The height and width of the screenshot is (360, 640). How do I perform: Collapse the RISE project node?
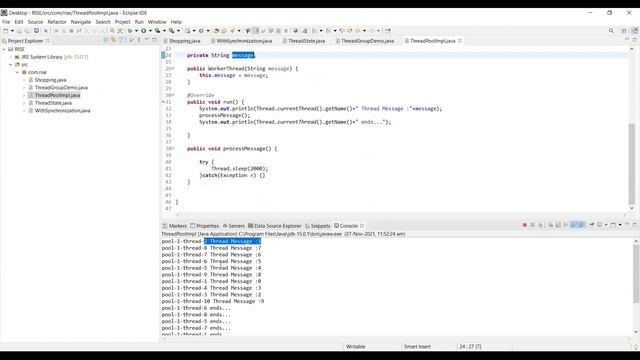pyautogui.click(x=4, y=49)
